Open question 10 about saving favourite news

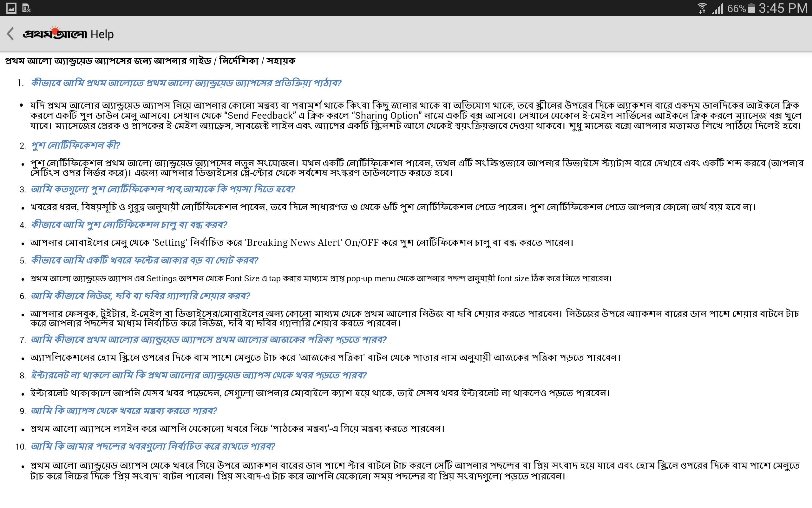pos(153,446)
